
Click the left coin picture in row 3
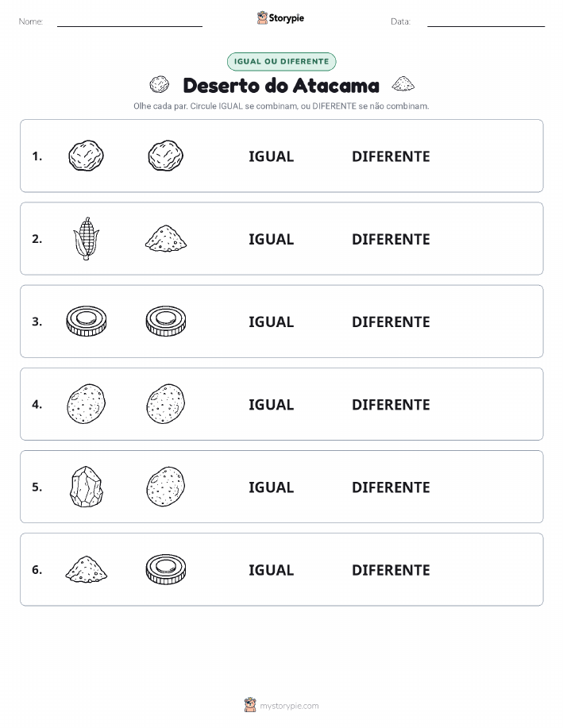(87, 322)
